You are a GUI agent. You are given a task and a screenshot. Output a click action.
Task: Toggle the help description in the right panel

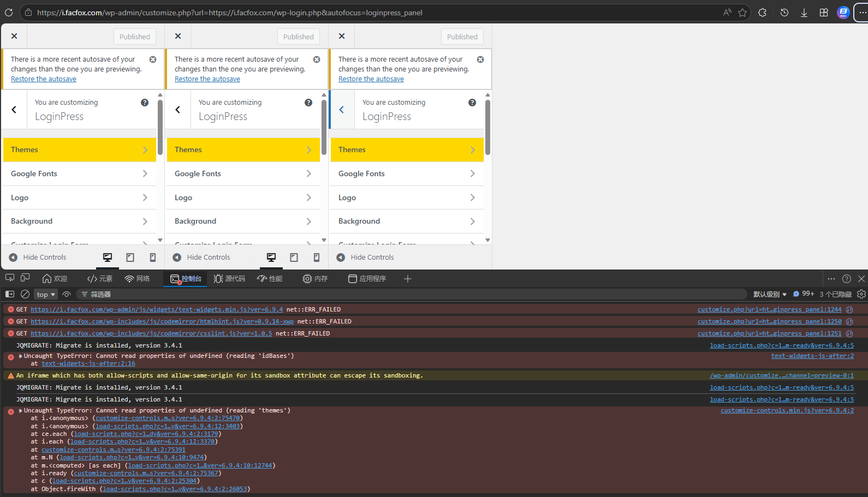[x=472, y=103]
